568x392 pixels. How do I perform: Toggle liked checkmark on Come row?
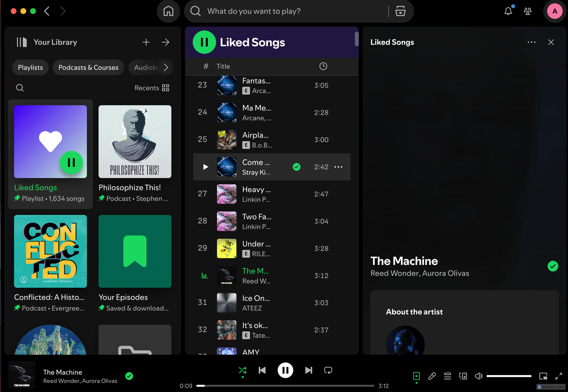296,167
